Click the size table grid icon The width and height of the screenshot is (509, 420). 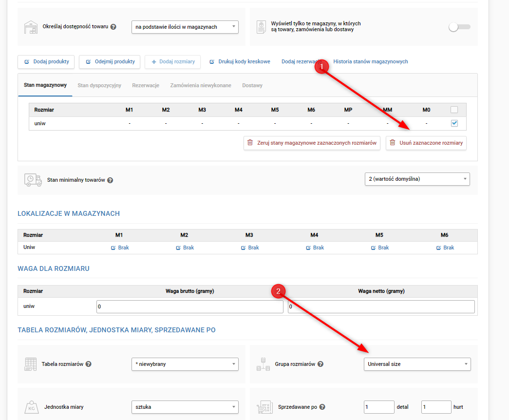pos(31,364)
